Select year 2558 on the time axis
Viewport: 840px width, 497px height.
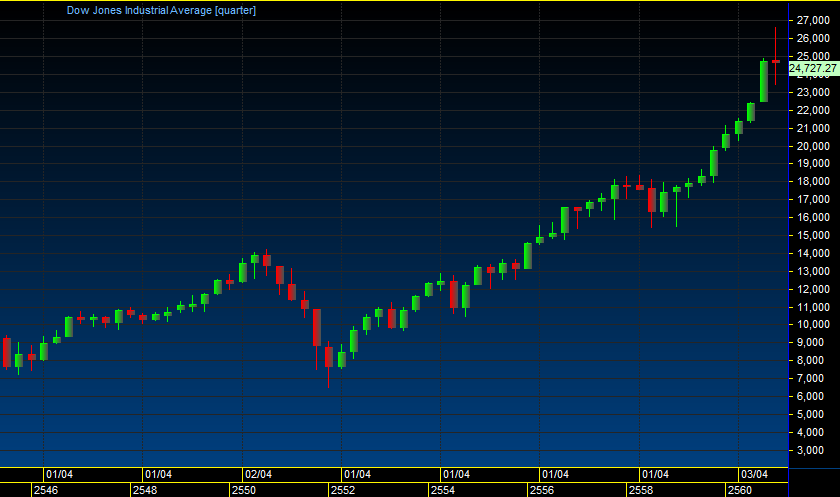641,490
